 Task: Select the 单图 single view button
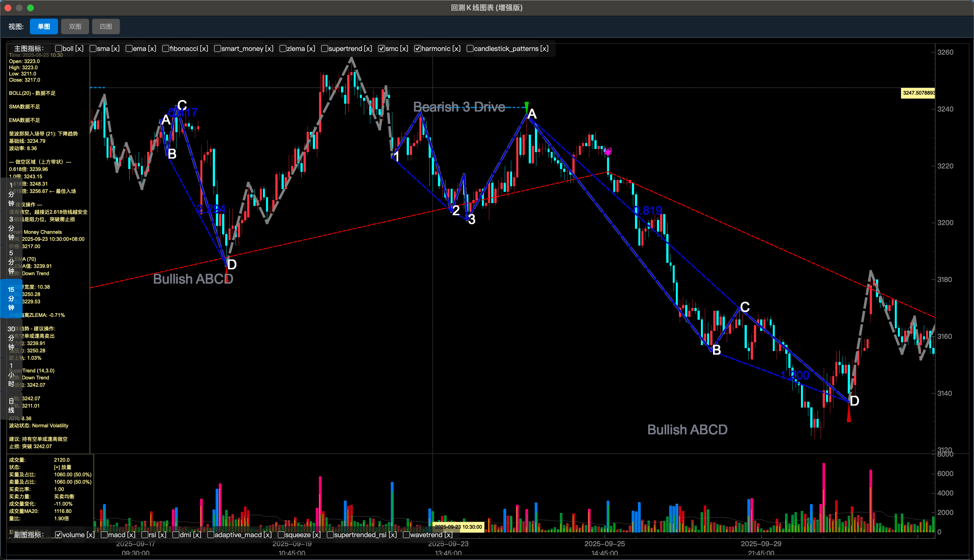[44, 26]
